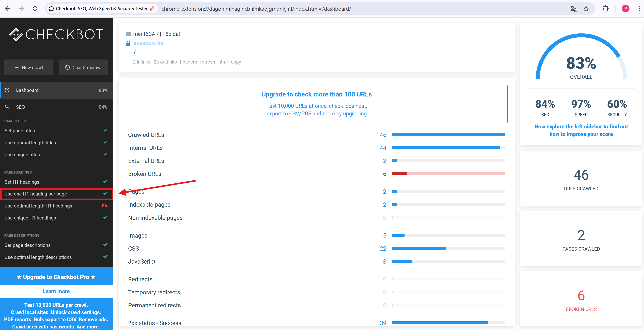Open the Chrome extensions puzzle icon
Viewport: 644px width, 330px height.
coord(605,9)
